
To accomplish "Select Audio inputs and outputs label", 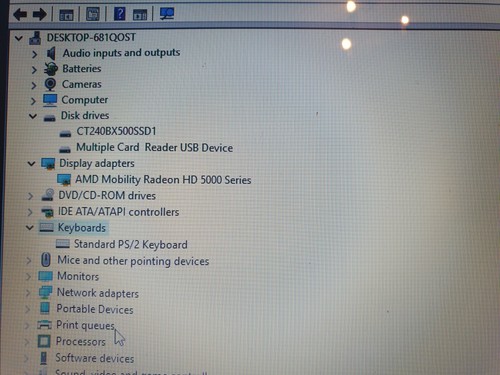I will (x=121, y=53).
